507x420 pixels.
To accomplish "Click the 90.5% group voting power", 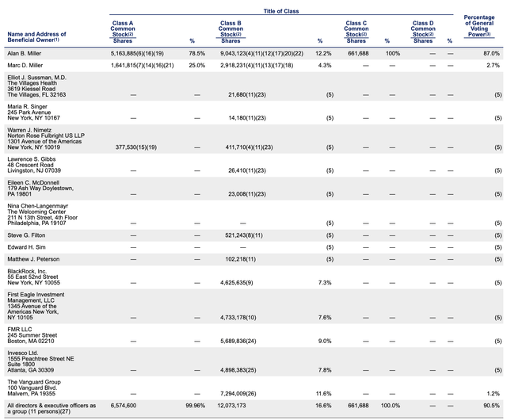I will point(491,406).
